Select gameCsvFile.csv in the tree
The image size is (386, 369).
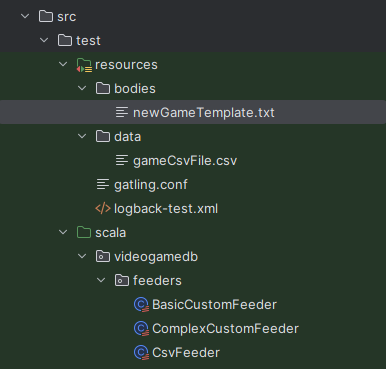point(185,161)
